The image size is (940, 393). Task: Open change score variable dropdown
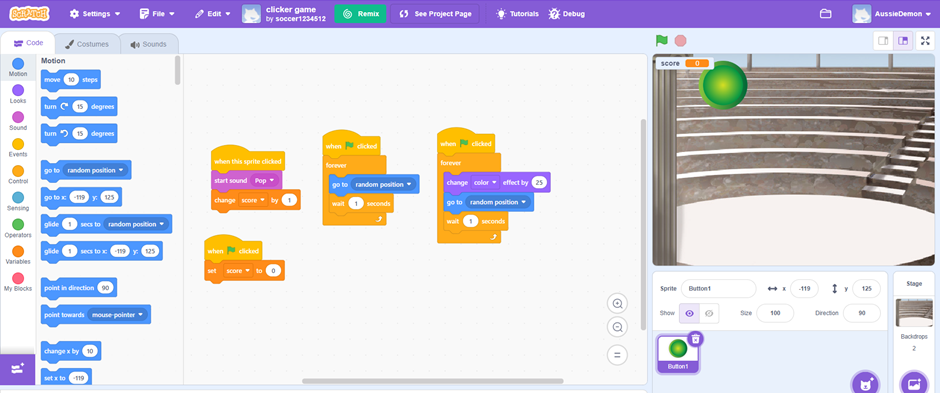click(254, 200)
